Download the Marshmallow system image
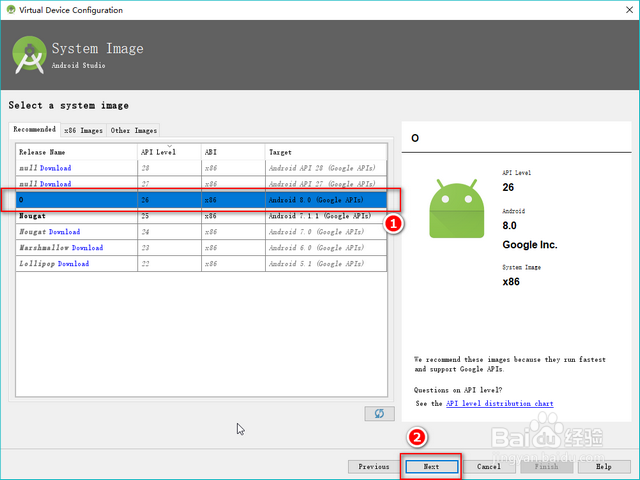This screenshot has height=480, width=640. (x=87, y=247)
